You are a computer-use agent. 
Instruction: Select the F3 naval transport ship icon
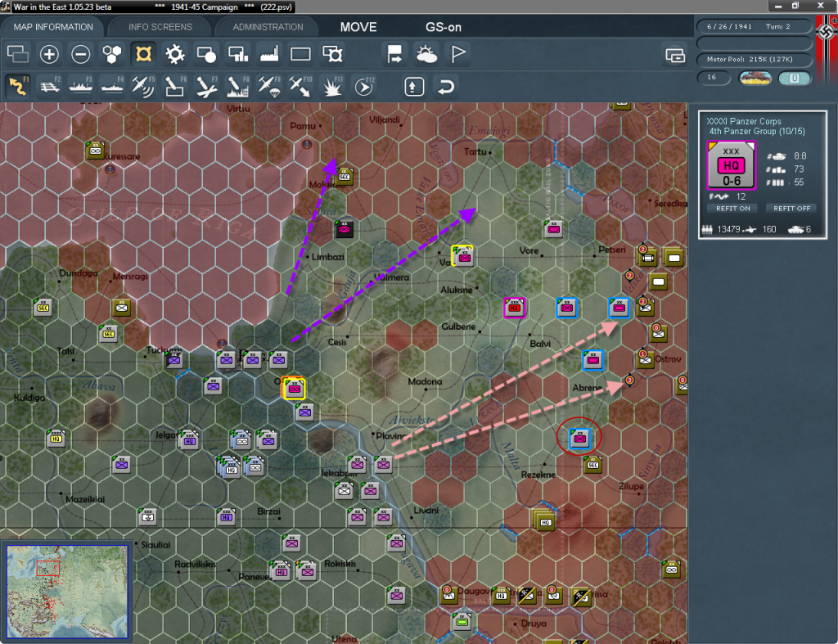tap(81, 86)
